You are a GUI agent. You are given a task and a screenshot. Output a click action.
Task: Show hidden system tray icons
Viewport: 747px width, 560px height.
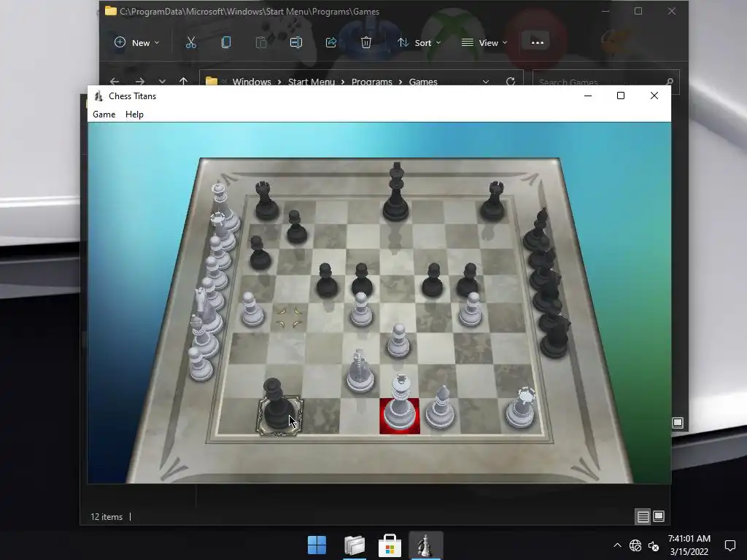(617, 545)
